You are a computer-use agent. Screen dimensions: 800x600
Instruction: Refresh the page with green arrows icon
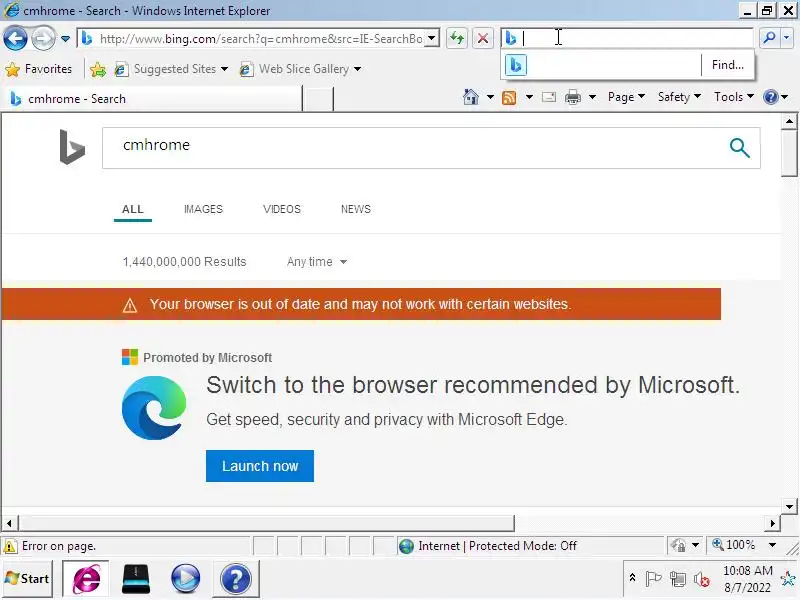(x=457, y=38)
